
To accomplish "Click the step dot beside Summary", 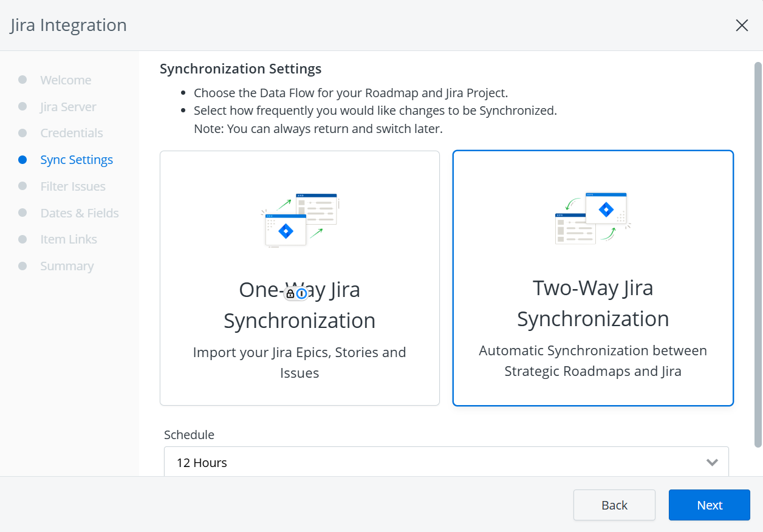I will (x=22, y=265).
